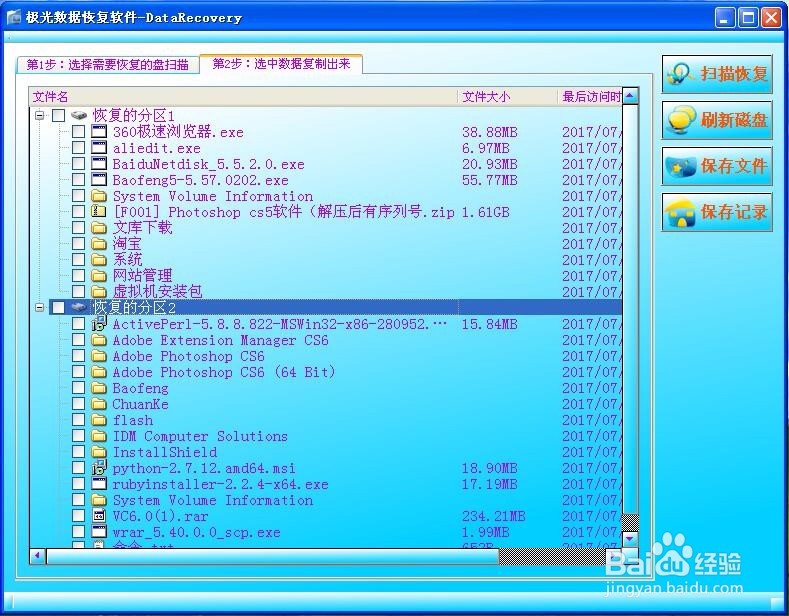Click the vertical scrollbar up arrow
This screenshot has height=616, width=789.
tap(630, 96)
